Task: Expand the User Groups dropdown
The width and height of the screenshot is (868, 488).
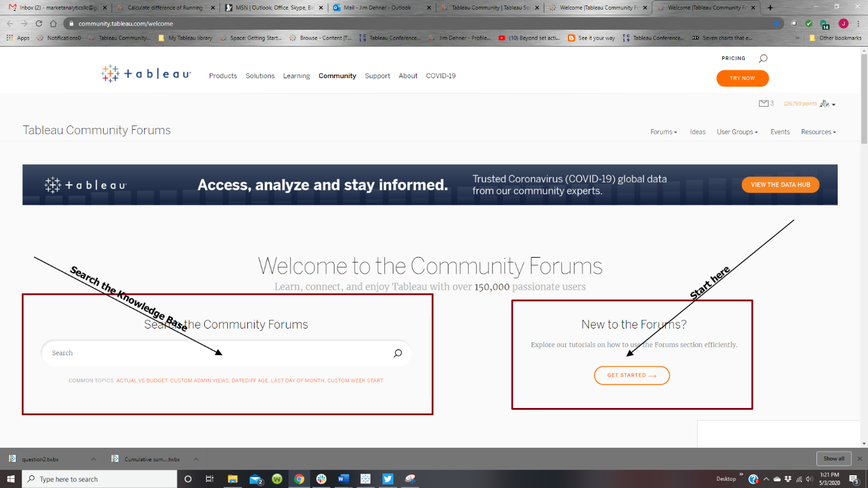Action: pos(736,132)
